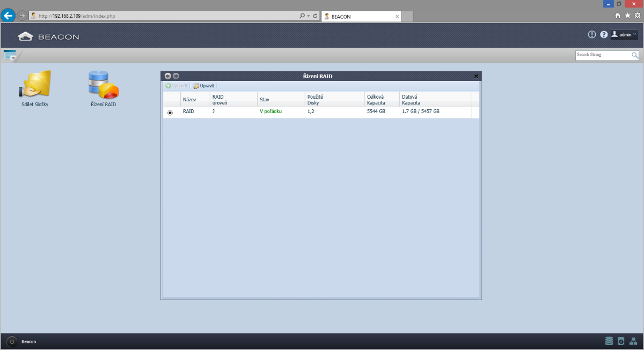Click the Upravit button in RAID toolbar
This screenshot has width=644, height=350.
point(204,86)
